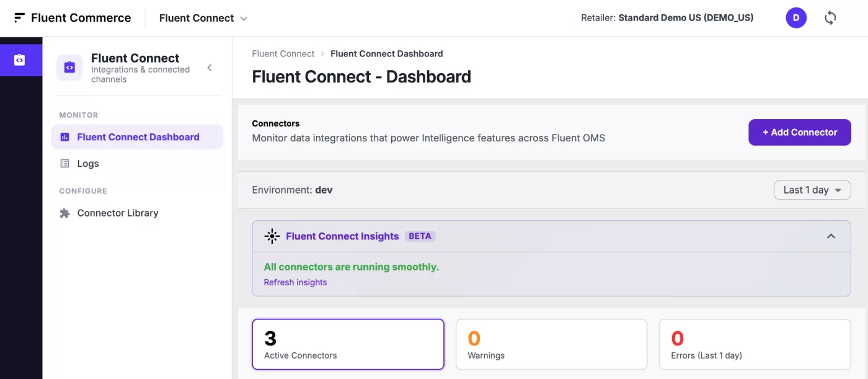Image resolution: width=868 pixels, height=379 pixels.
Task: Select the Fluent Connect icon in dark rail
Action: point(20,60)
